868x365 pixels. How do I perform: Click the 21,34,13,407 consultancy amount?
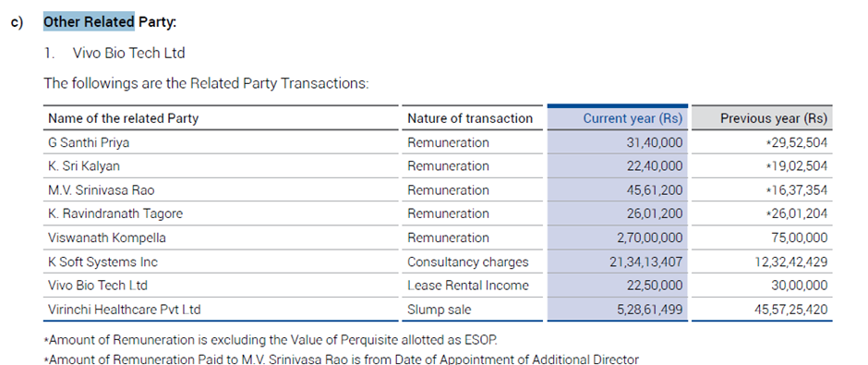[x=646, y=262]
